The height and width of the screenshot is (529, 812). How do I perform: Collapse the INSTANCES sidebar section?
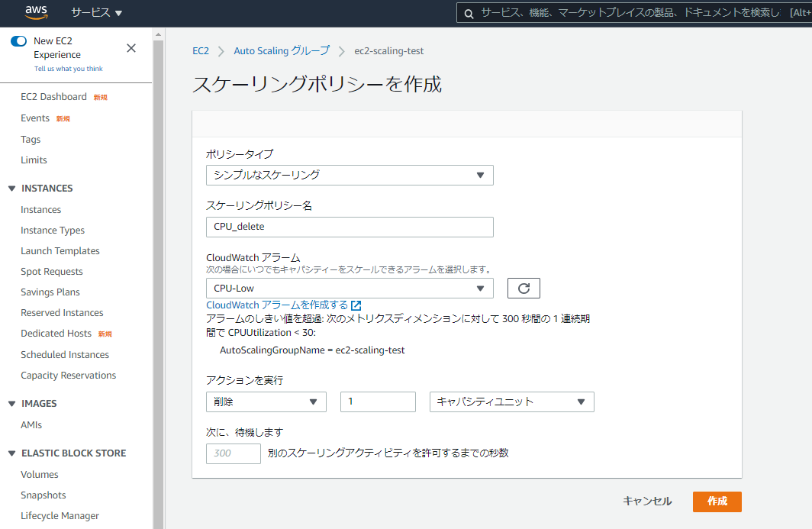click(12, 189)
